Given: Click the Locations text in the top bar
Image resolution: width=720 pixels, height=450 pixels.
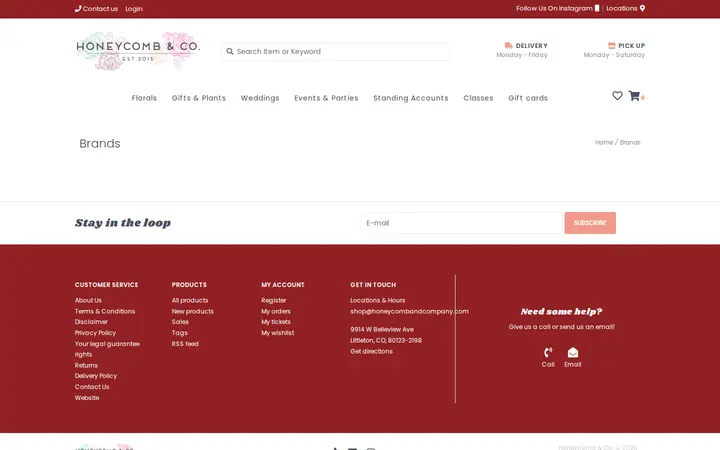Looking at the screenshot, I should click(x=622, y=8).
